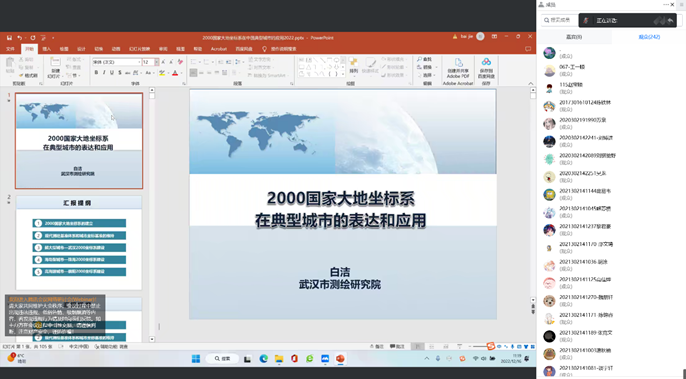
Task: Click the New Slide icon
Action: pos(55,62)
